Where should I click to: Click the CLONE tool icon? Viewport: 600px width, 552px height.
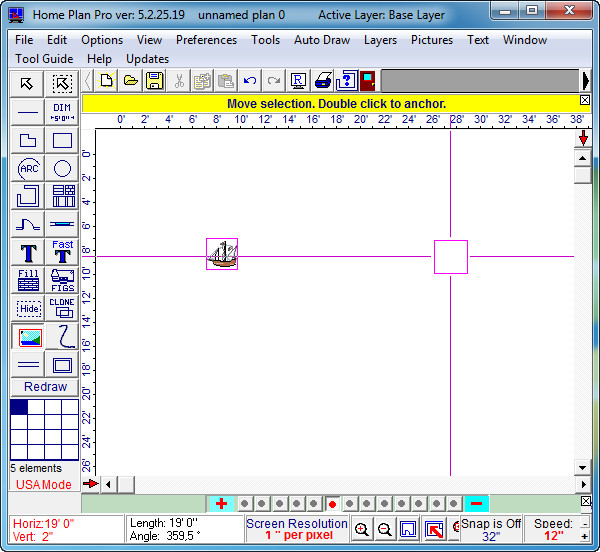click(x=63, y=308)
